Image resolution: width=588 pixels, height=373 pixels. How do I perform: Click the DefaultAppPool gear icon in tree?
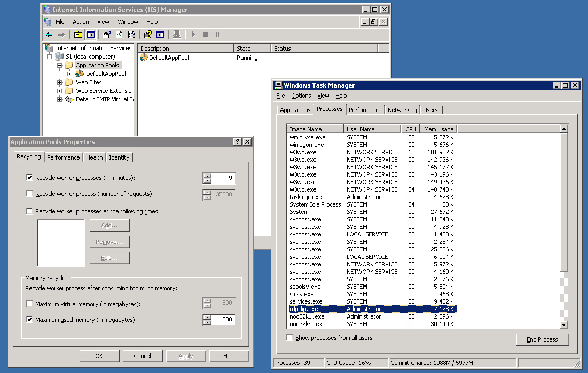pos(80,74)
